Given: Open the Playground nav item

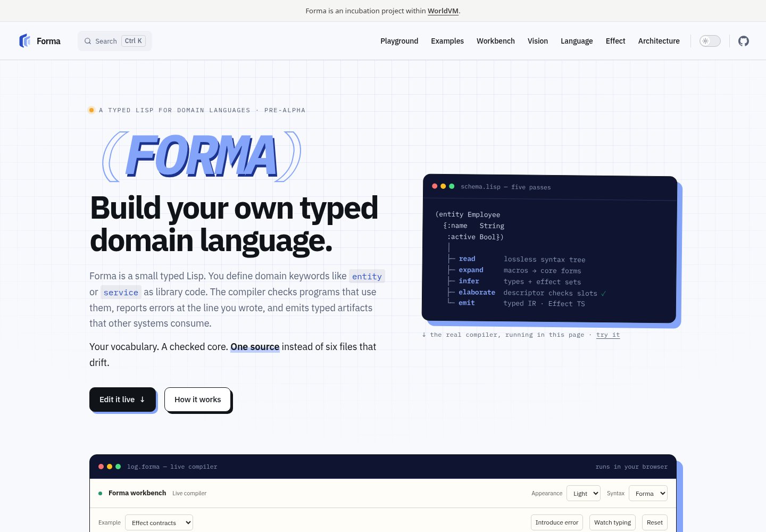Looking at the screenshot, I should point(399,41).
